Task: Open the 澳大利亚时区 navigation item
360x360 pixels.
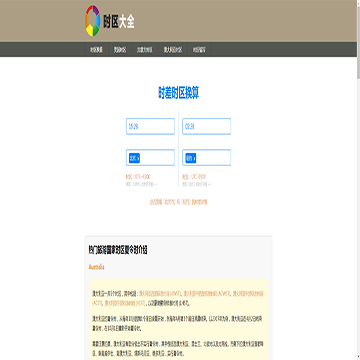Action: pyautogui.click(x=173, y=50)
